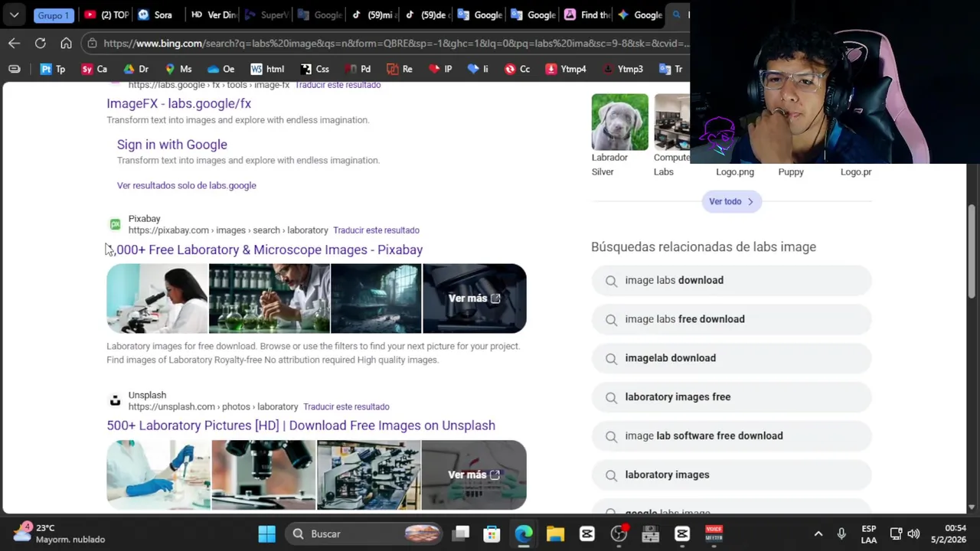
Task: Open the Dr Google Drive bookmark
Action: 136,69
